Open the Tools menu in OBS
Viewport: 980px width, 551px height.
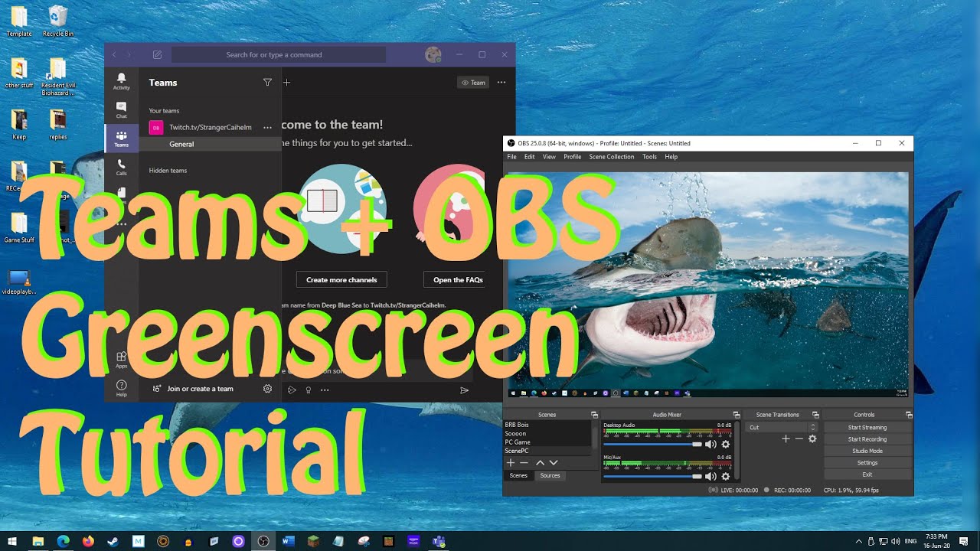pyautogui.click(x=649, y=157)
